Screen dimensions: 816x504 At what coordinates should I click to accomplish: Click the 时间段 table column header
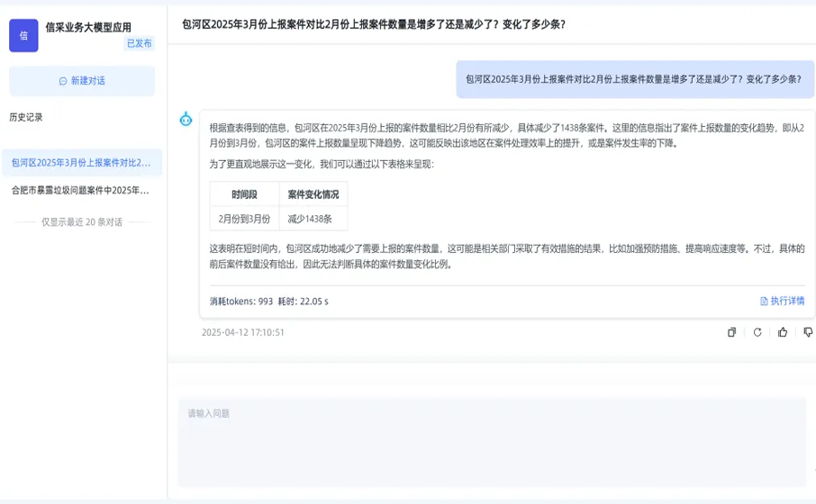[244, 194]
